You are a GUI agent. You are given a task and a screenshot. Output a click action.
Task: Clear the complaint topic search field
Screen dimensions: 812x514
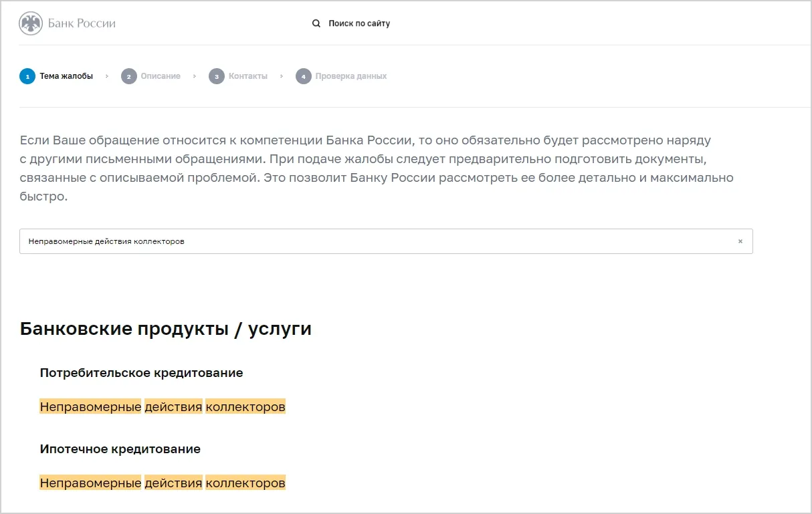(740, 241)
